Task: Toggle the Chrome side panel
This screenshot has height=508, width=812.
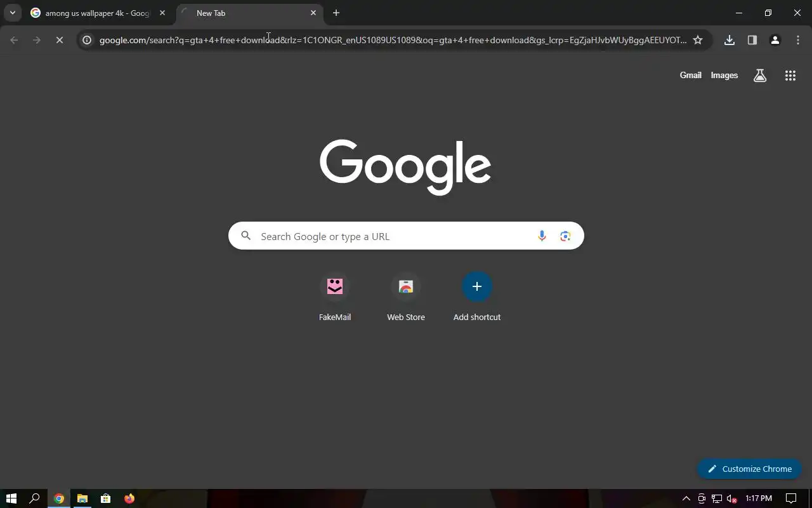Action: pyautogui.click(x=752, y=40)
